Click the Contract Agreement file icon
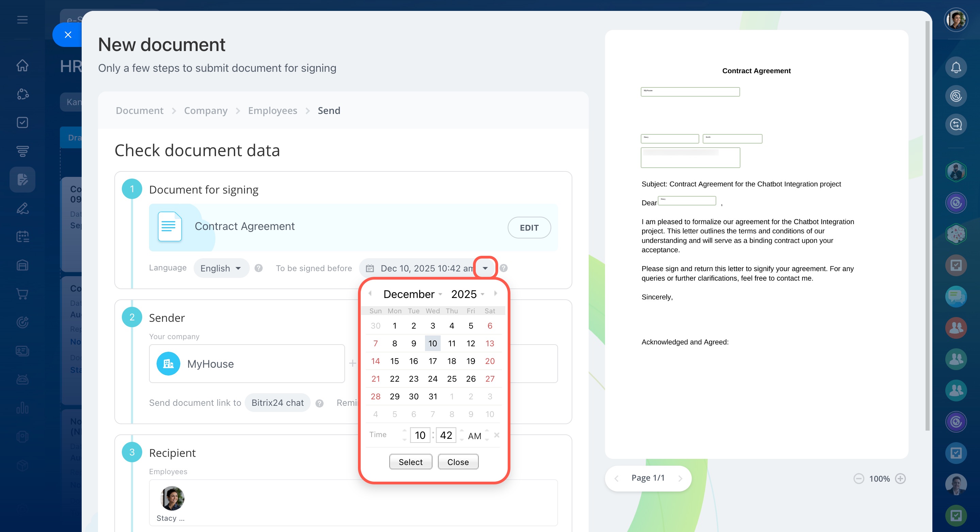The width and height of the screenshot is (980, 532). pos(170,226)
